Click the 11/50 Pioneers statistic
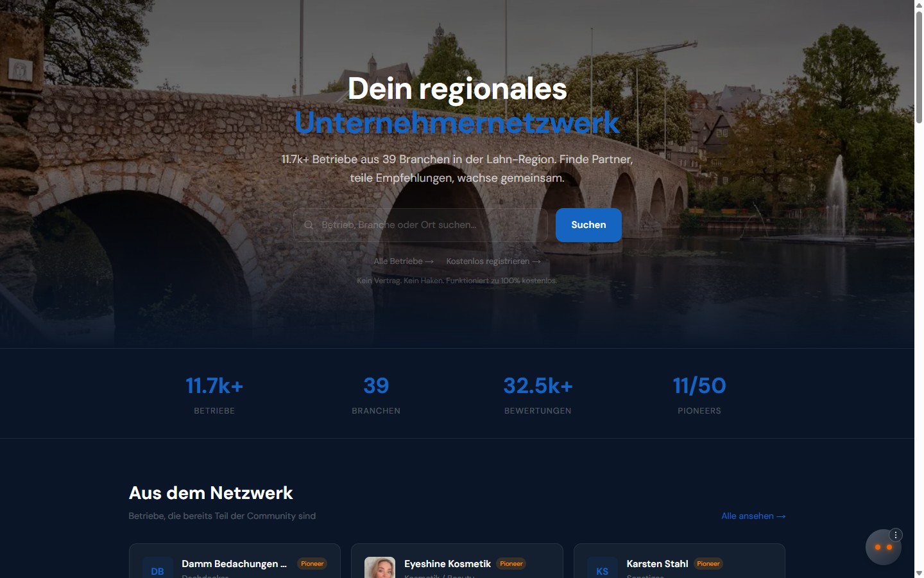This screenshot has width=924, height=578. (699, 394)
